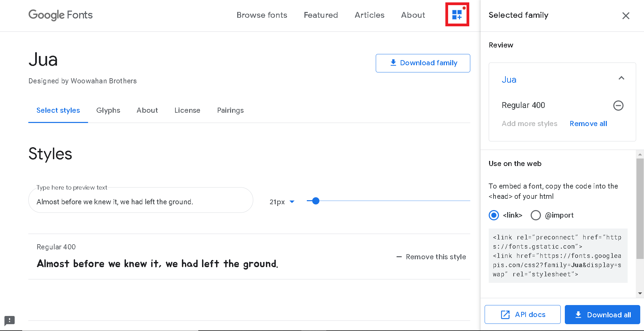Click the Jua family link in panel
644x331 pixels.
(x=509, y=80)
